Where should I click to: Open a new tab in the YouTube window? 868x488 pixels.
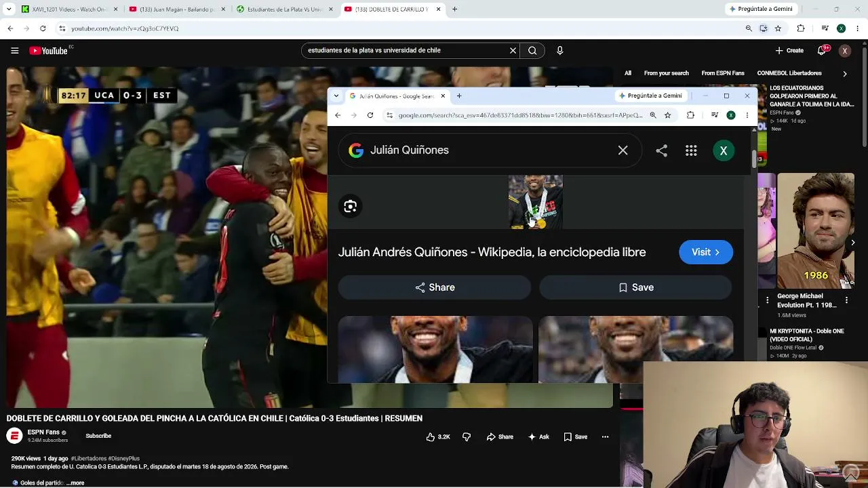[x=454, y=9]
